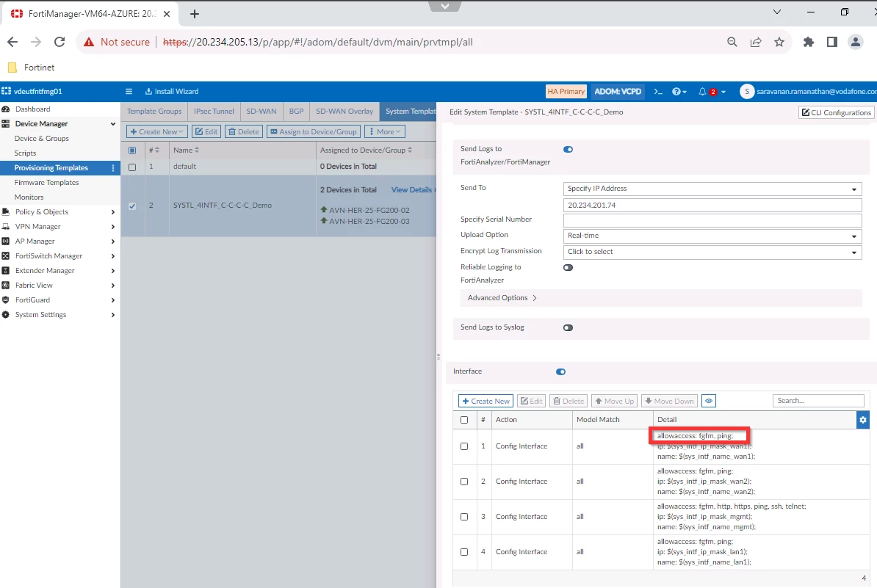Viewport: 877px width, 588px height.
Task: Check interface row 2 checkbox
Action: (x=464, y=482)
